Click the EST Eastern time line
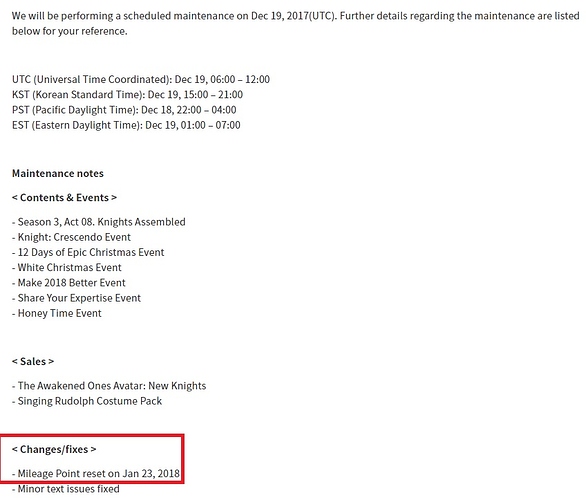This screenshot has height=500, width=586. [x=126, y=125]
